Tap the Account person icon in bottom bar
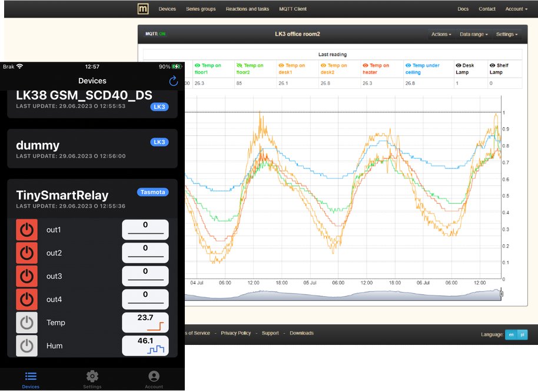The image size is (538, 392). pos(154,377)
